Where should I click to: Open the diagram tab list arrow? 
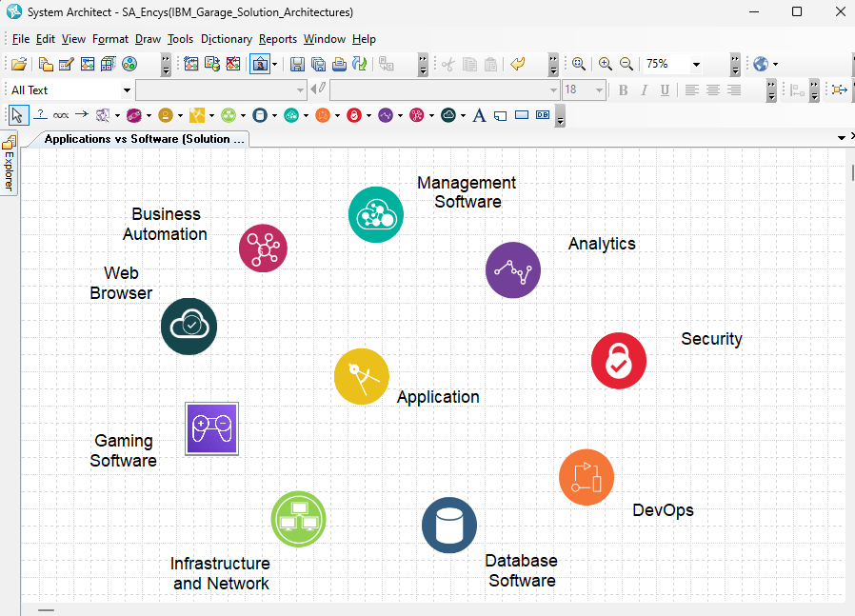(x=842, y=138)
